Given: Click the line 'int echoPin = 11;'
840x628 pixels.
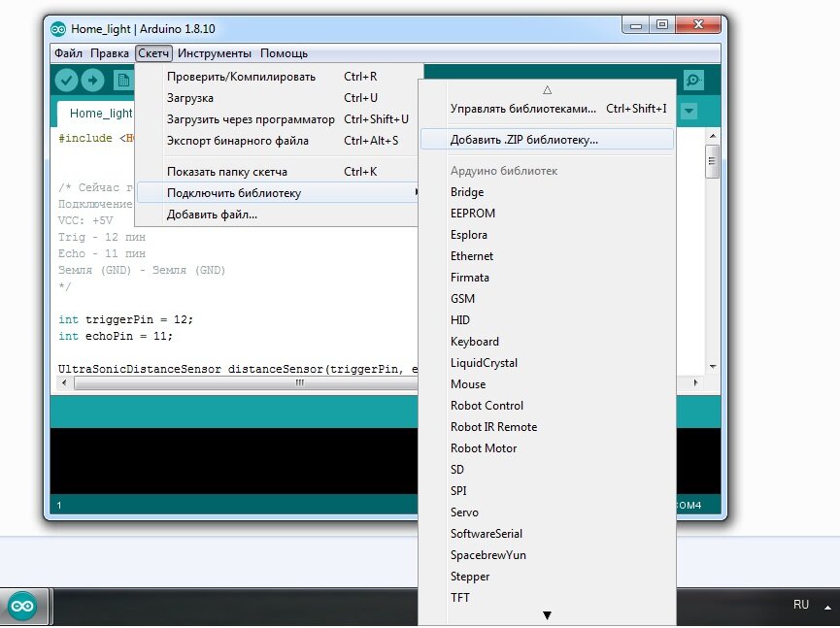Looking at the screenshot, I should pos(116,336).
